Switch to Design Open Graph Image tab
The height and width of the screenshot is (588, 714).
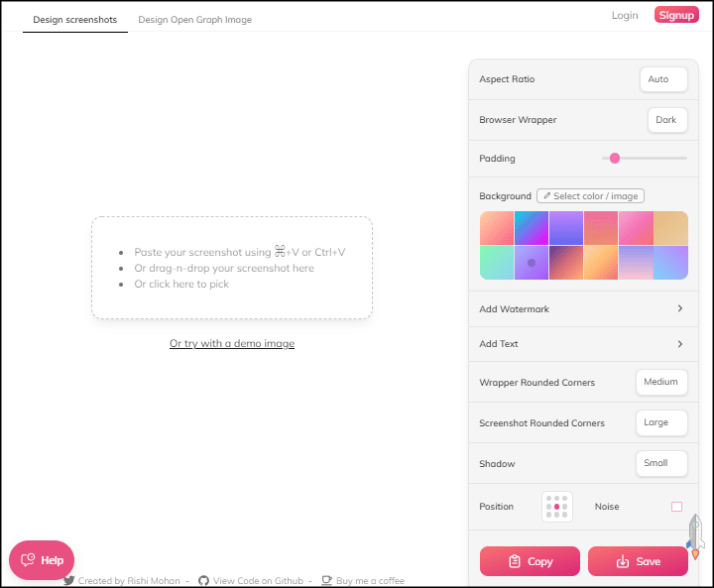194,19
